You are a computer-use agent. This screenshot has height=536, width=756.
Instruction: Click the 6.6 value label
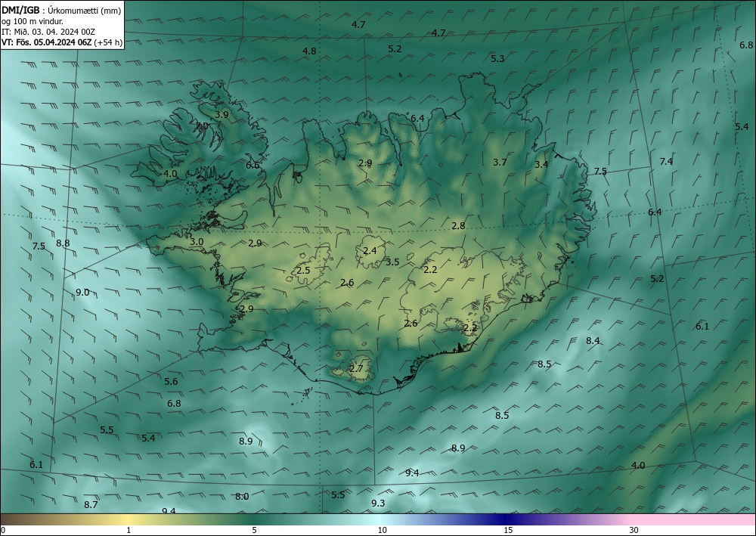pyautogui.click(x=253, y=166)
